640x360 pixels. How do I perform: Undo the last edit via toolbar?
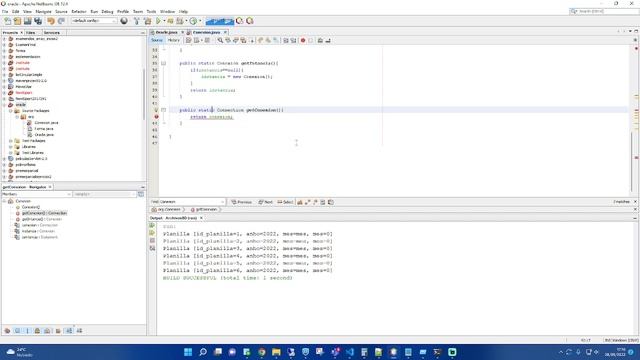(x=51, y=21)
